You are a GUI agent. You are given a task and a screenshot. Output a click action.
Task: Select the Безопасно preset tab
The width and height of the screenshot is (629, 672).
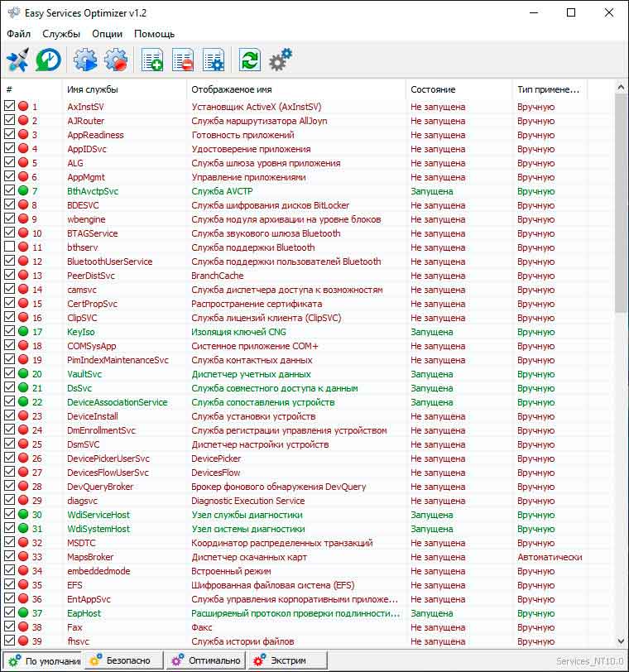tap(124, 660)
